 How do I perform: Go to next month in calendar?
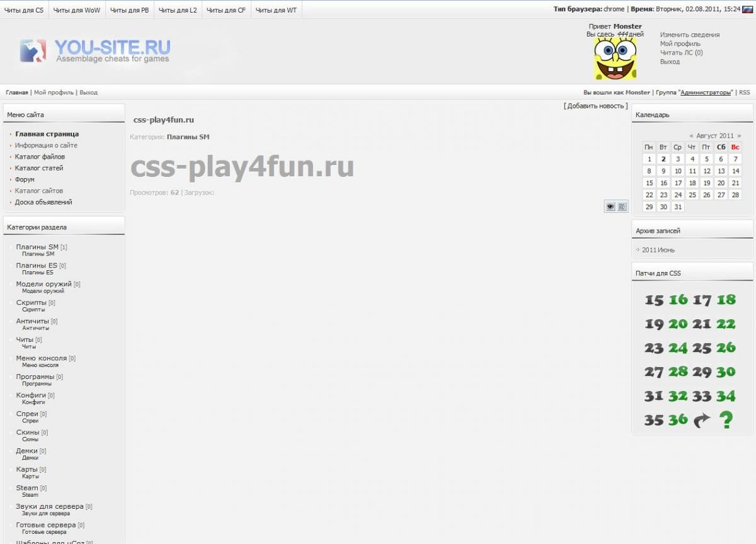[739, 135]
